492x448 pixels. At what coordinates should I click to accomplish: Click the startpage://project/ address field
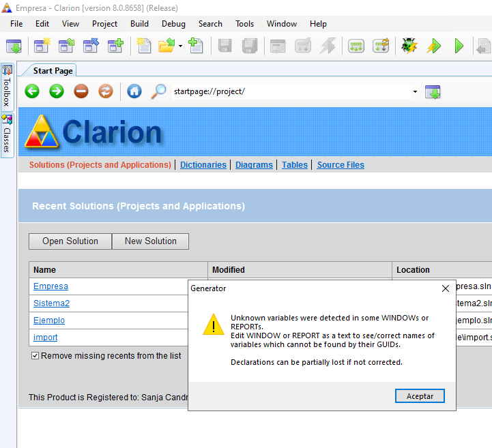click(292, 91)
